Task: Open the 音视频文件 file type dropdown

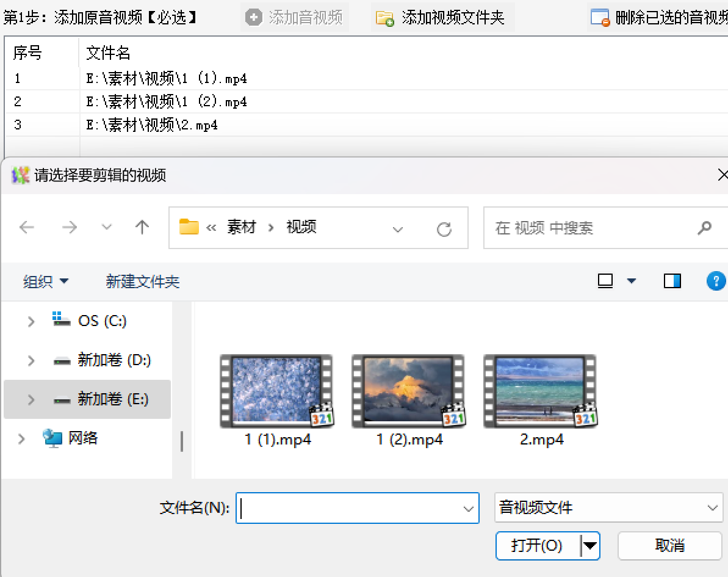Action: 608,507
